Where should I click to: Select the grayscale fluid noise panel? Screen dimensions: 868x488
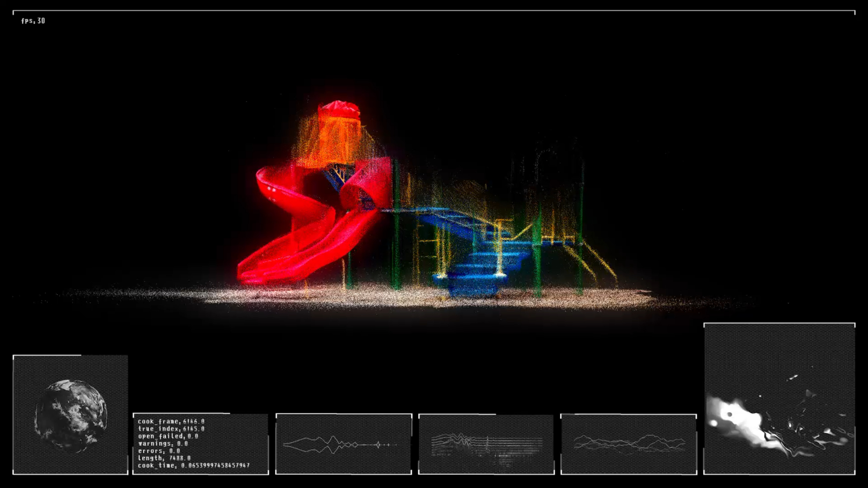point(779,399)
